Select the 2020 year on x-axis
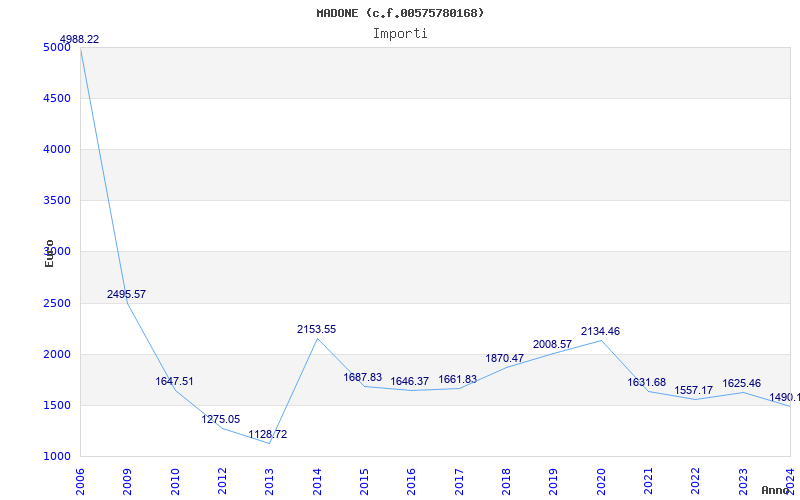 tap(601, 482)
